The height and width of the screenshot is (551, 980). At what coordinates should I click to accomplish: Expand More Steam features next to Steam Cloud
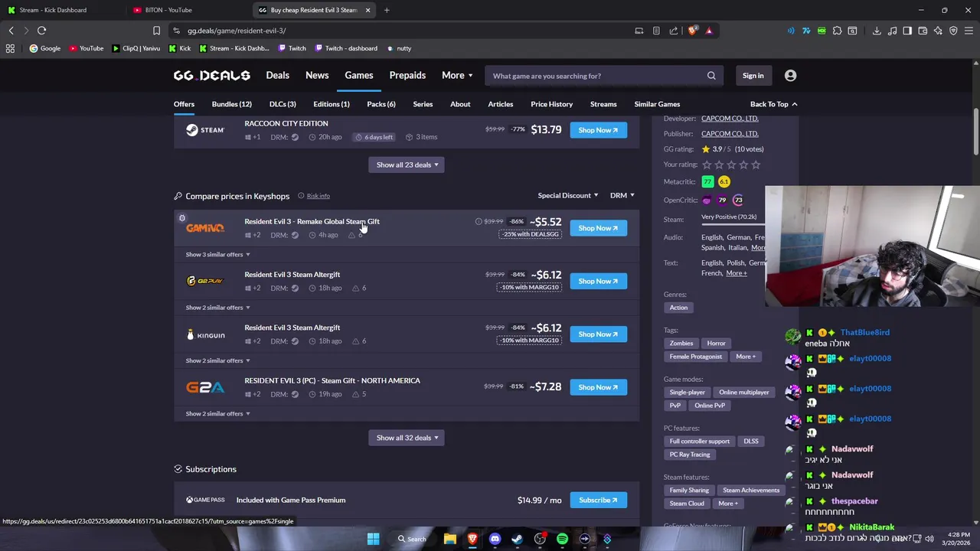[728, 504]
